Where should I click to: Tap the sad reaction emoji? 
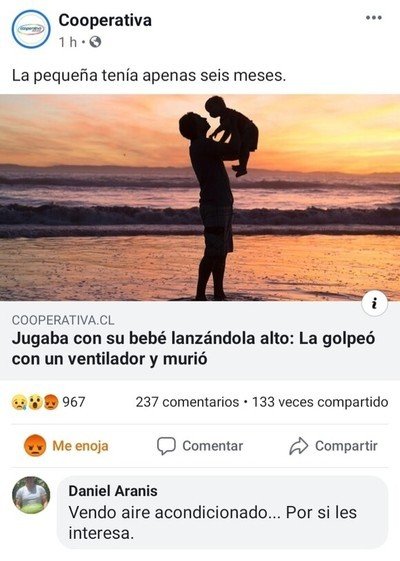18,402
